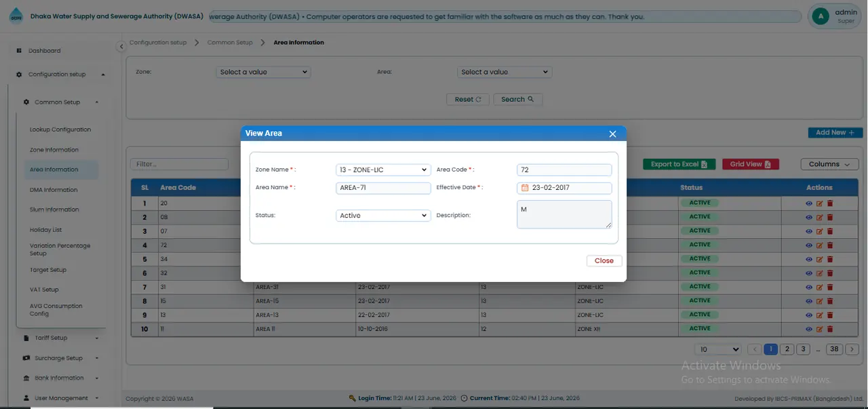Click the DWASA logo in the header

click(x=16, y=16)
